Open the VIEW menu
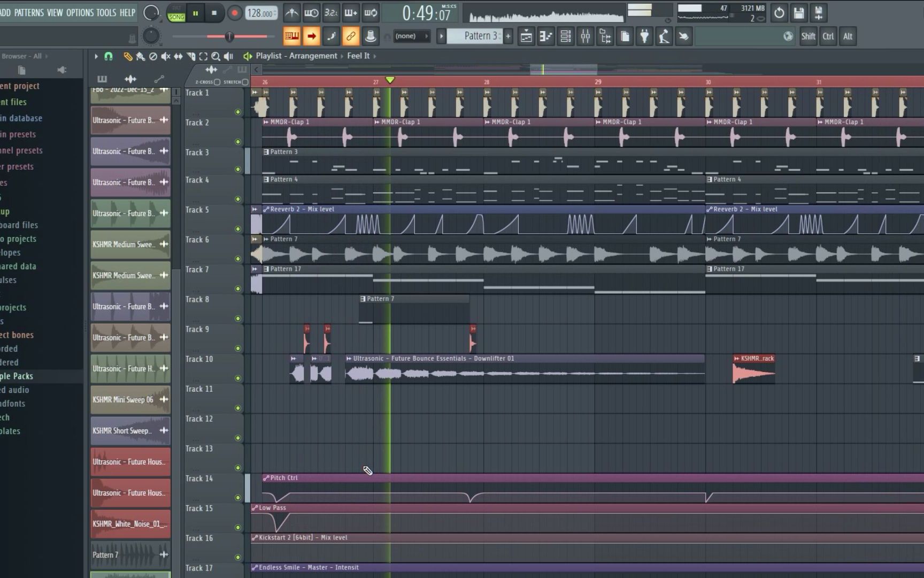Image resolution: width=924 pixels, height=578 pixels. (x=55, y=12)
